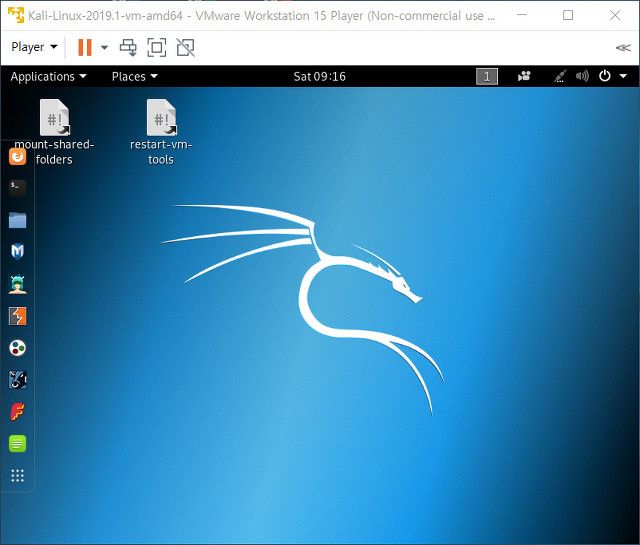The height and width of the screenshot is (545, 640).
Task: Open the green notes dock icon
Action: click(x=18, y=444)
